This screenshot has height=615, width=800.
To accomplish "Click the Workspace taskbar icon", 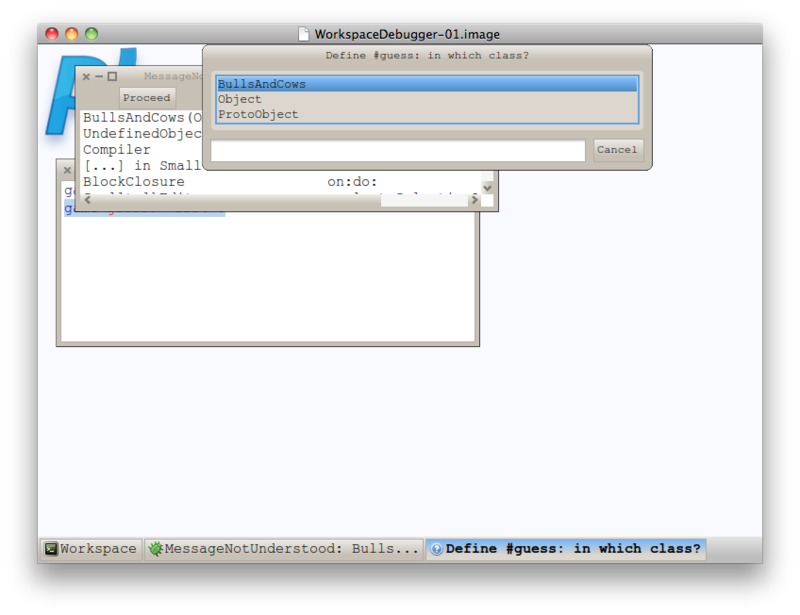I will tap(51, 549).
